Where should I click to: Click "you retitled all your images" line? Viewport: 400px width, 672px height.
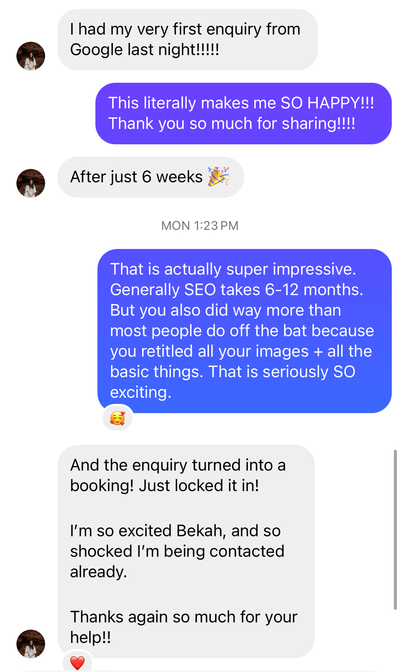pyautogui.click(x=241, y=351)
